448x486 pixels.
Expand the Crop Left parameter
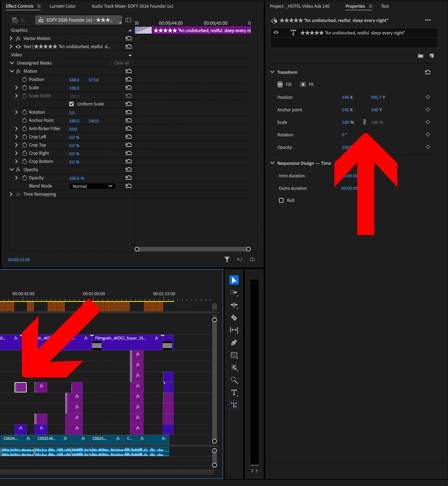[16, 137]
